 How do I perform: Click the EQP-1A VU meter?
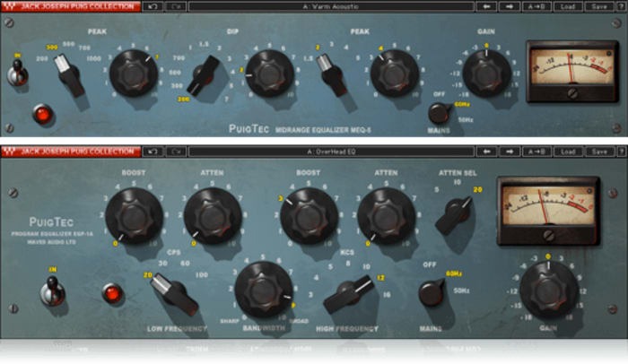click(x=548, y=211)
